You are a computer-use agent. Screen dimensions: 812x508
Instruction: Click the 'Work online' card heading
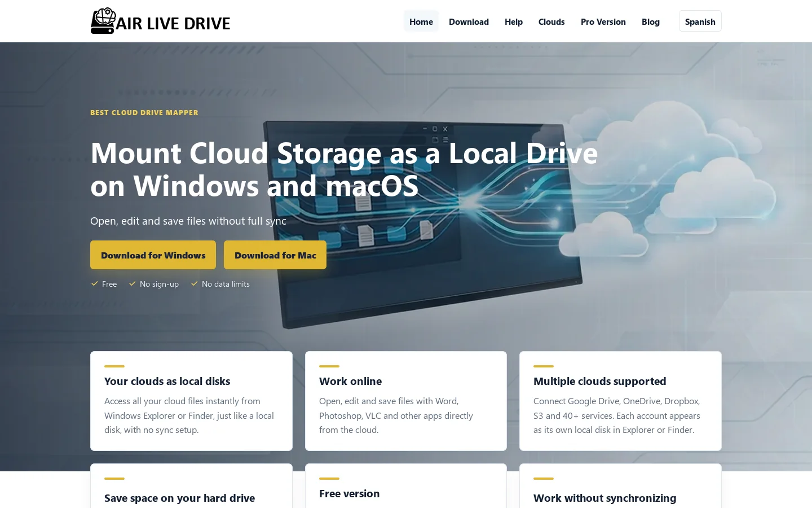pyautogui.click(x=350, y=381)
